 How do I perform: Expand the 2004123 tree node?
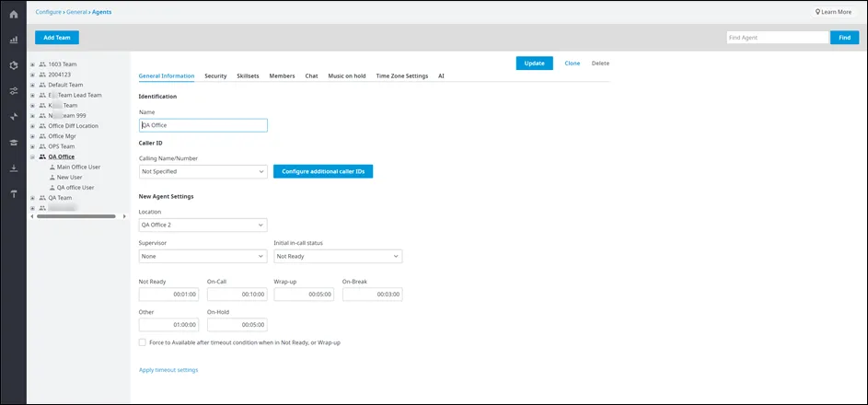click(32, 75)
